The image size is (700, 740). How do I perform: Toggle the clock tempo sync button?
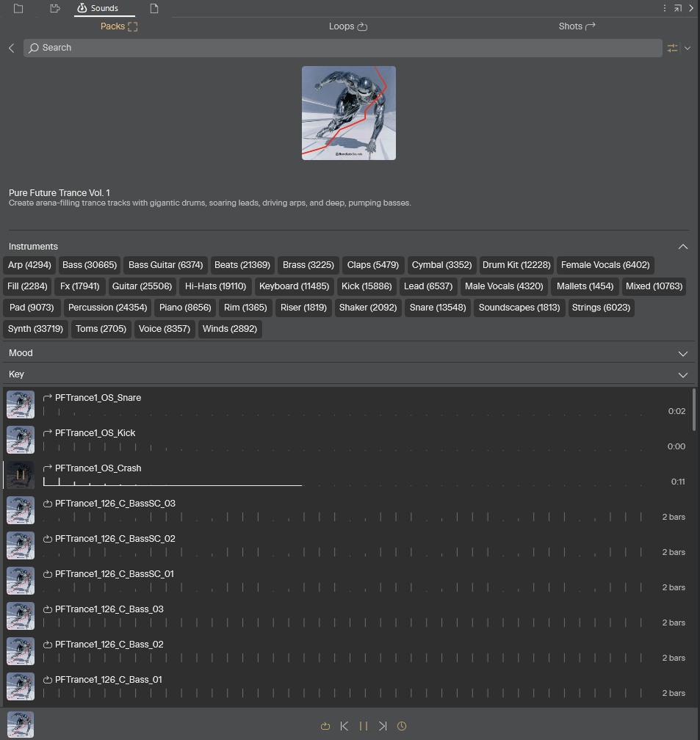coord(402,726)
